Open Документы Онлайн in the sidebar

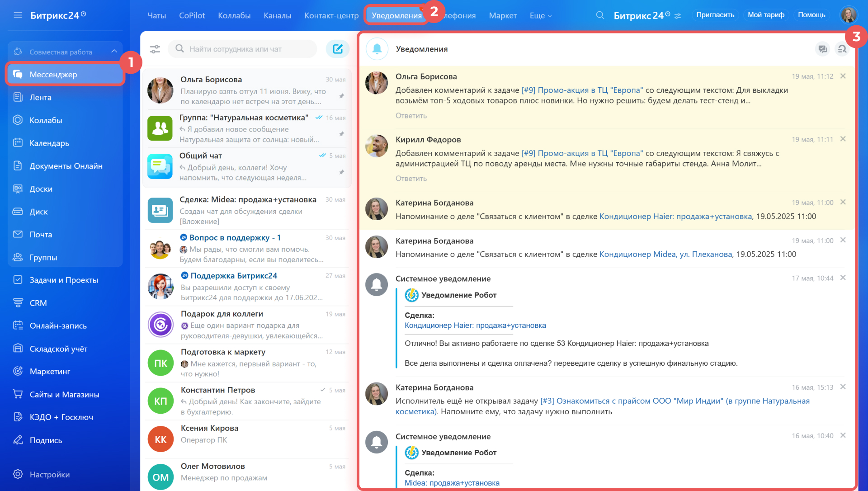point(65,166)
